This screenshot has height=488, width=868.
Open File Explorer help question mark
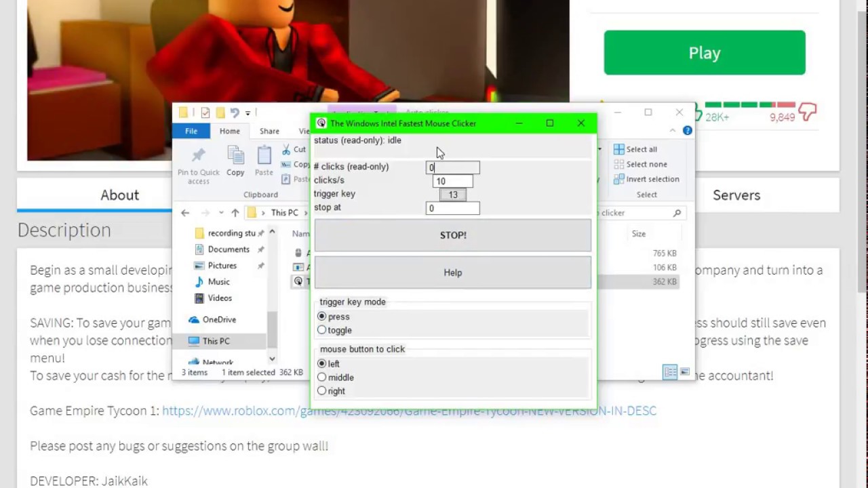coord(687,130)
